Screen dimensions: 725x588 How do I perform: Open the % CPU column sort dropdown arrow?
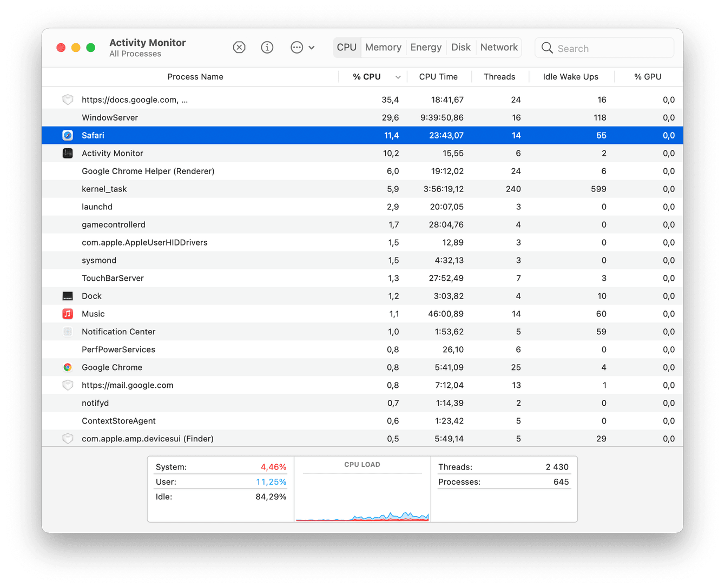tap(398, 77)
